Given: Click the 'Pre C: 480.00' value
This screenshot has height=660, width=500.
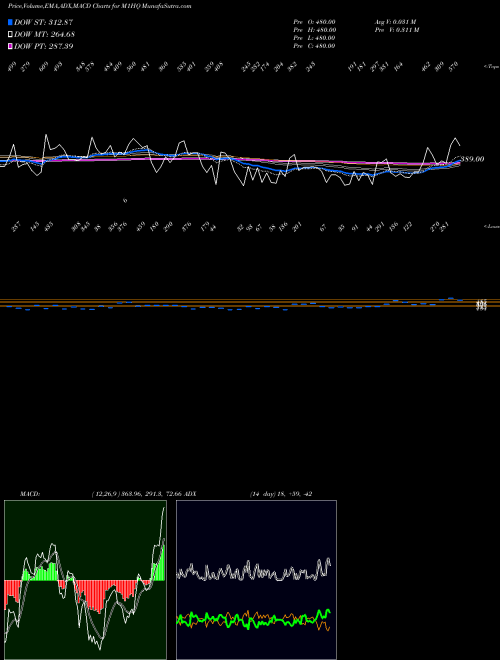Looking at the screenshot, I should click(x=314, y=46).
